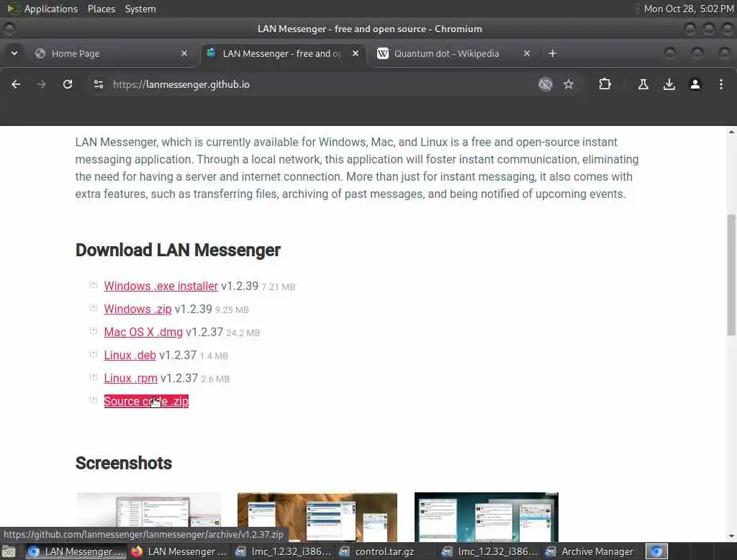Open the teal background screenshot thumbnail
Image resolution: width=737 pixels, height=560 pixels.
coord(487,516)
